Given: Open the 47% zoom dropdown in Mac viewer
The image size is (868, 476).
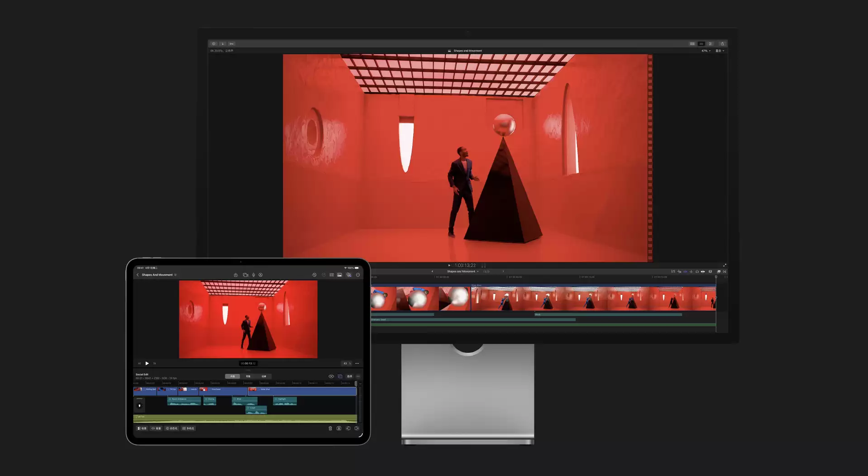Looking at the screenshot, I should click(x=706, y=51).
